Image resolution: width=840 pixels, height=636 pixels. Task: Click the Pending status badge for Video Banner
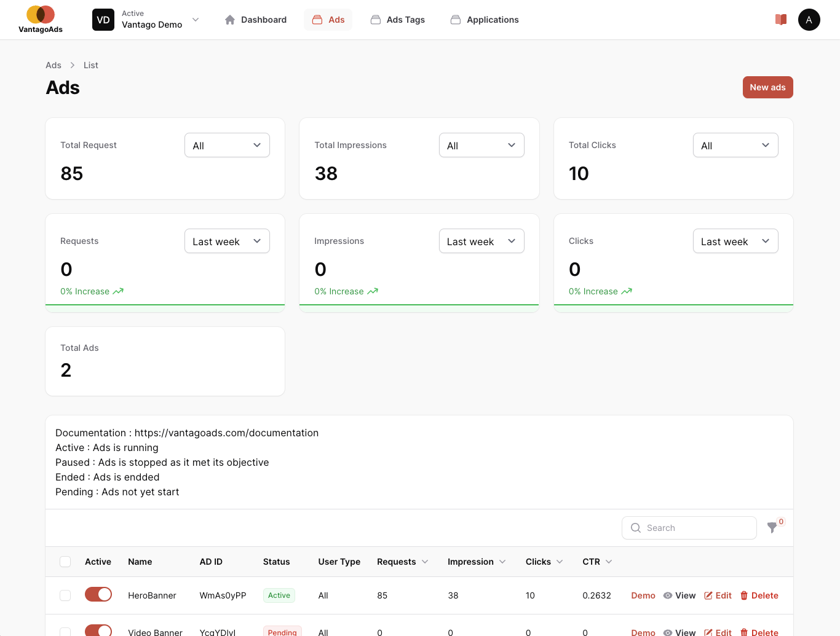282,631
